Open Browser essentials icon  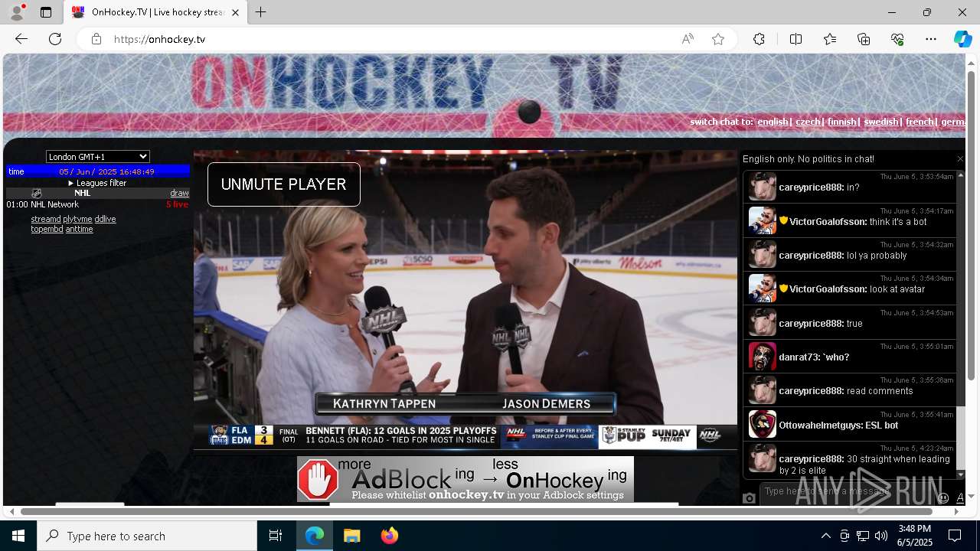click(897, 39)
